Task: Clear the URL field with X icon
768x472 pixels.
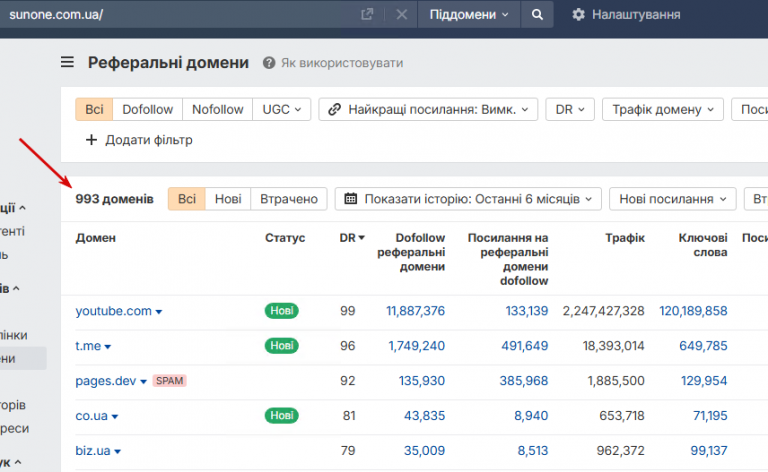Action: 401,15
